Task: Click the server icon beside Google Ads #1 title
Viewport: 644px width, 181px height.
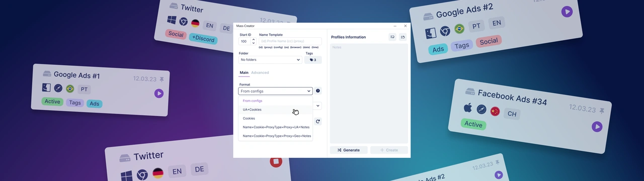Action: click(x=47, y=74)
